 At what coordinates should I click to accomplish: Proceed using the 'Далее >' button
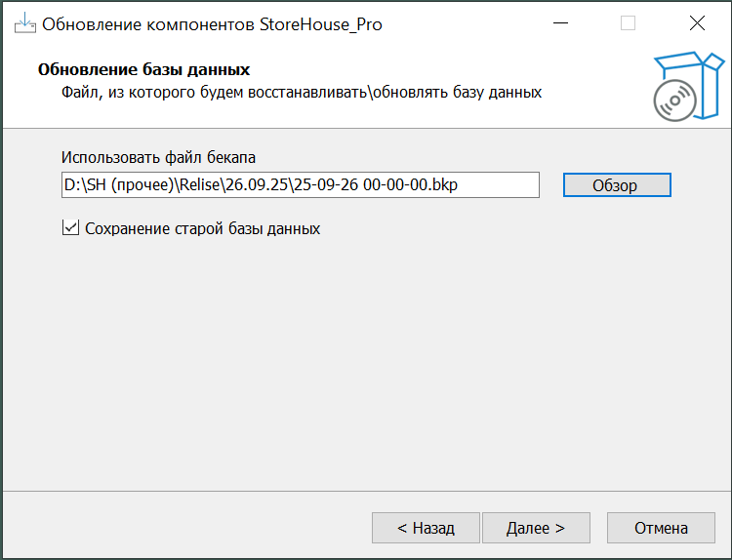click(536, 528)
